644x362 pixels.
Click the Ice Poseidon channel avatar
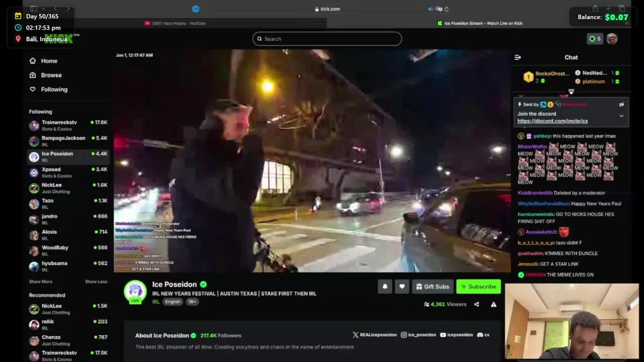point(135,292)
